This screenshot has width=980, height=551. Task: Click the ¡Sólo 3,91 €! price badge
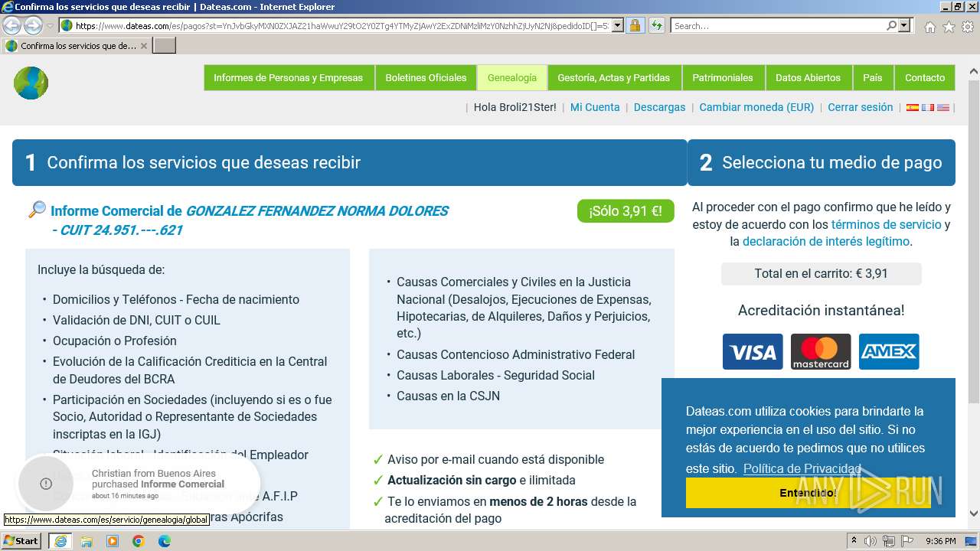click(626, 211)
